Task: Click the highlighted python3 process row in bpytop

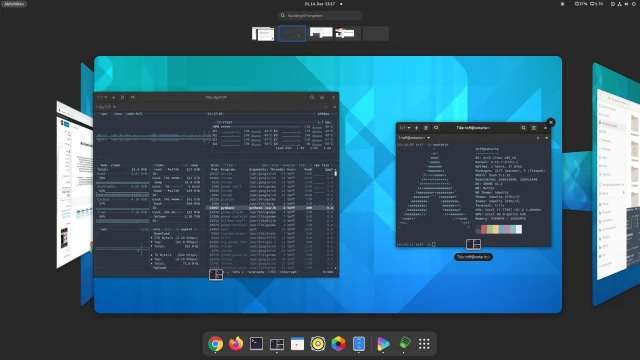Action: (x=270, y=208)
